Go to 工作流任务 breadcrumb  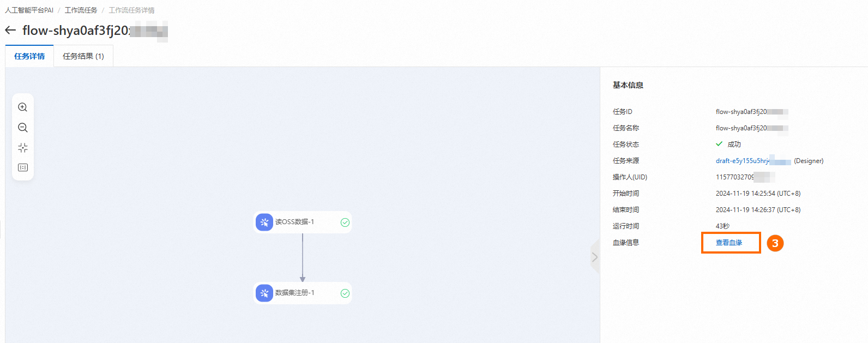[81, 10]
